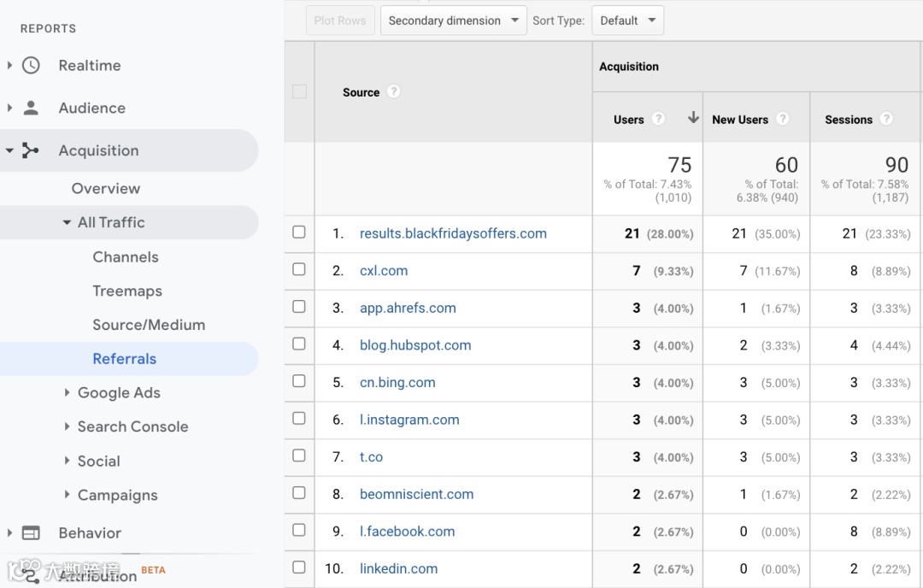
Task: Open the Secondary dimension dropdown
Action: [453, 21]
